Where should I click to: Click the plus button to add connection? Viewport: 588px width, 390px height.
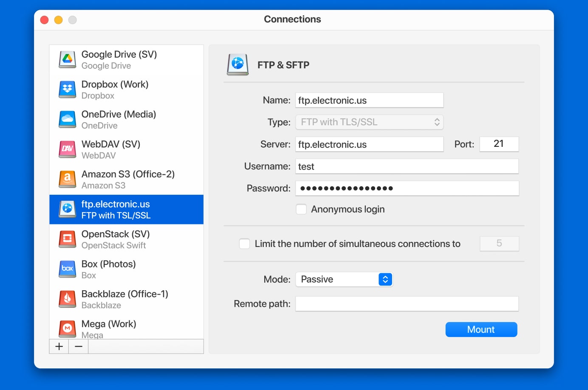click(59, 346)
